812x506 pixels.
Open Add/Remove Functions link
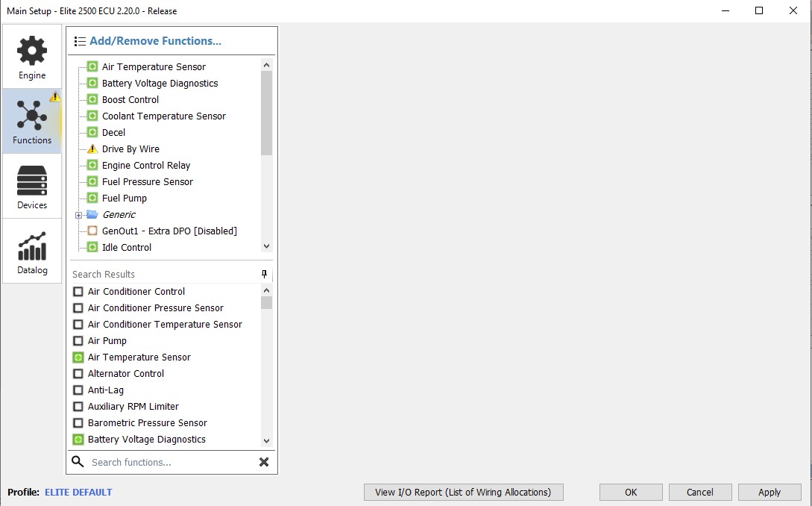click(x=155, y=41)
